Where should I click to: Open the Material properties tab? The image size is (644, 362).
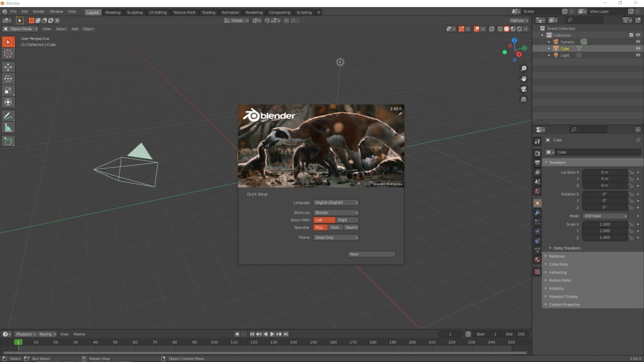pos(537,260)
